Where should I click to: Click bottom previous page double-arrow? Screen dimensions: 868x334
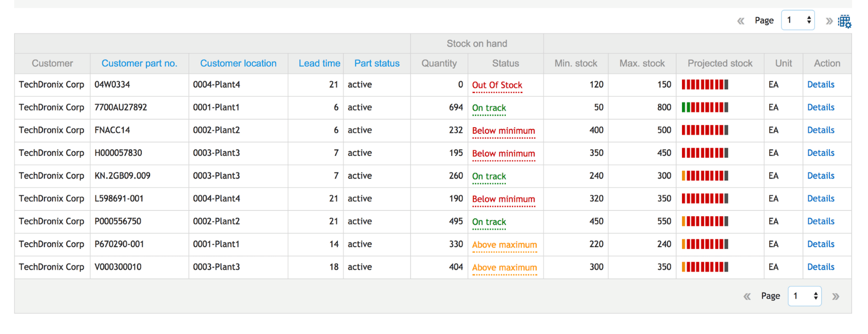(x=747, y=296)
